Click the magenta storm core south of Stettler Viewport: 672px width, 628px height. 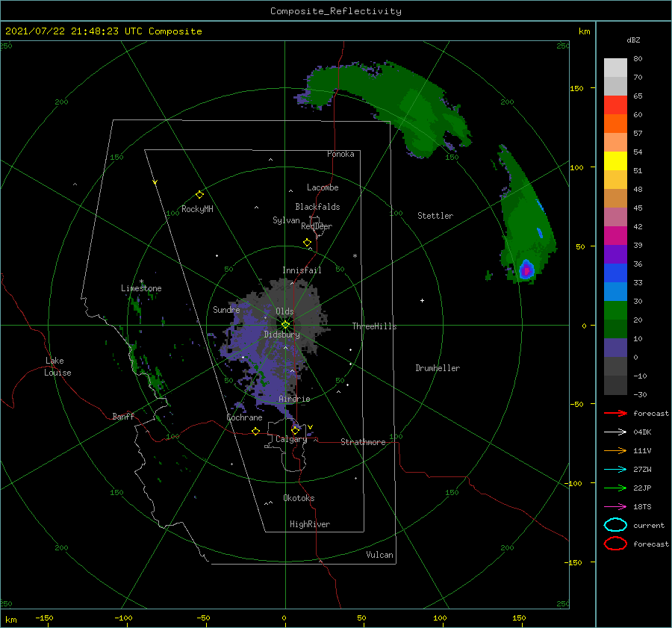click(x=526, y=270)
